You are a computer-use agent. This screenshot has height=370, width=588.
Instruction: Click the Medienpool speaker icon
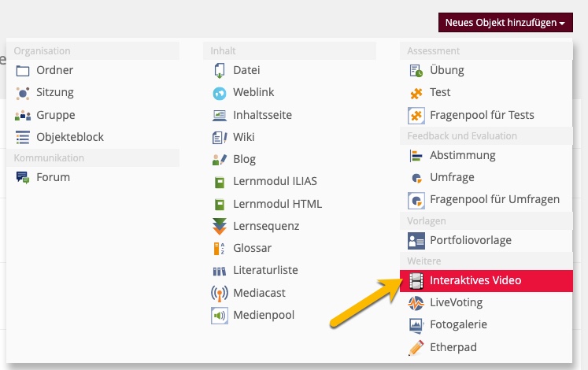(220, 316)
